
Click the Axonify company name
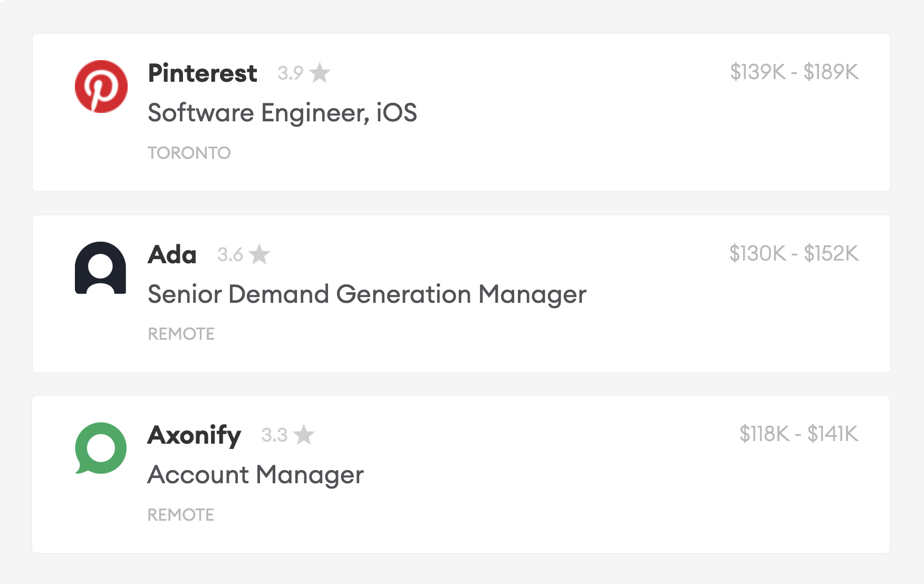(194, 435)
